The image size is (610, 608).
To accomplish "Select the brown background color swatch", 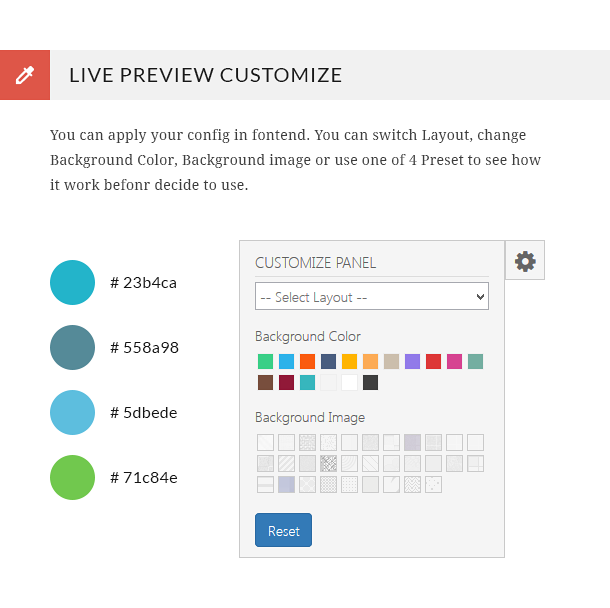I will point(265,382).
